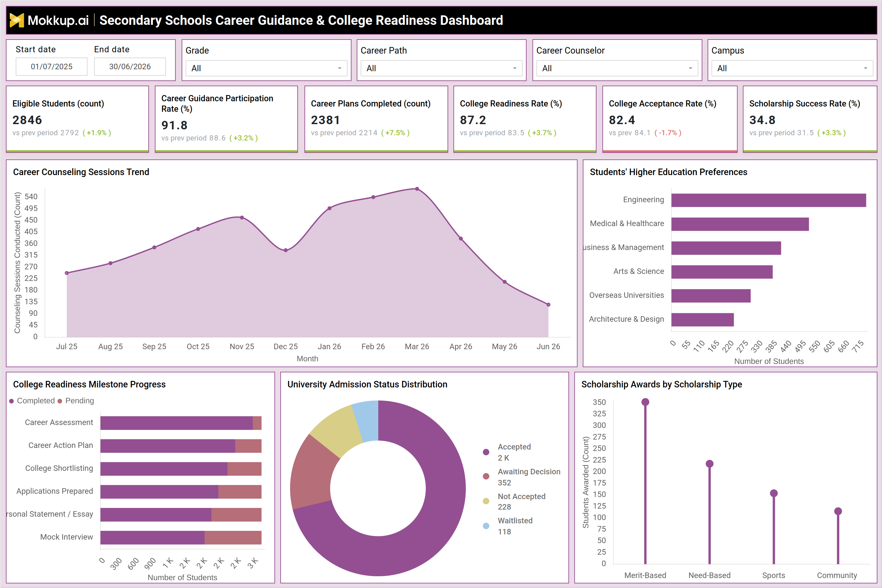Image resolution: width=882 pixels, height=588 pixels.
Task: Select the Nov 25 data point
Action: (x=242, y=218)
